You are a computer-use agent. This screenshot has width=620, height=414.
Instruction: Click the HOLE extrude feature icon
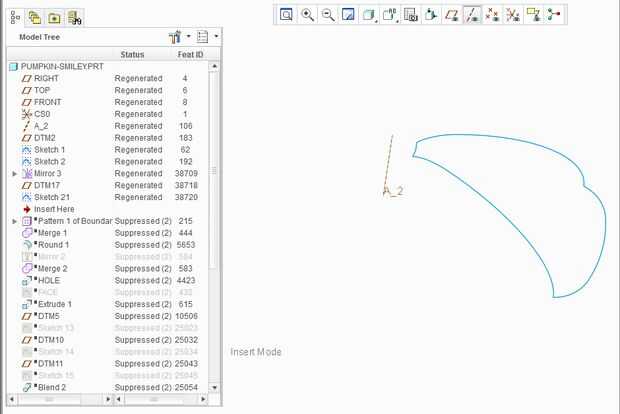click(x=27, y=280)
